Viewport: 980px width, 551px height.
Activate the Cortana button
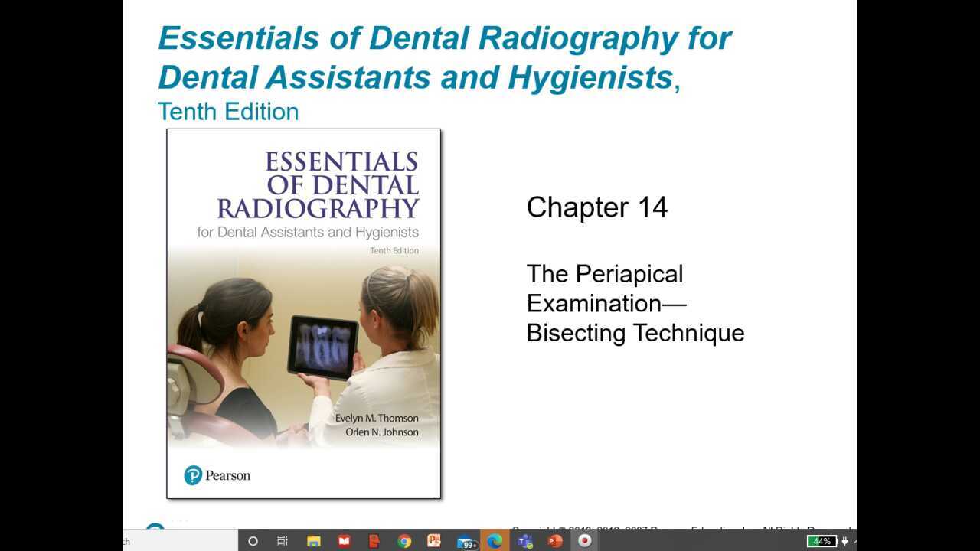pos(253,541)
